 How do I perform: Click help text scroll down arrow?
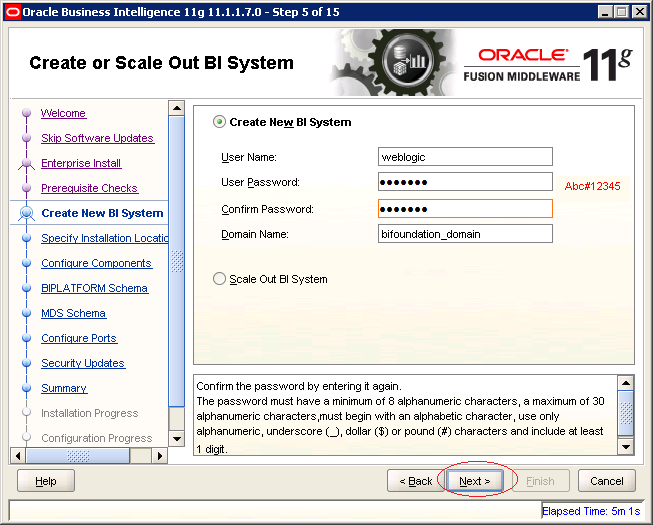[x=626, y=447]
